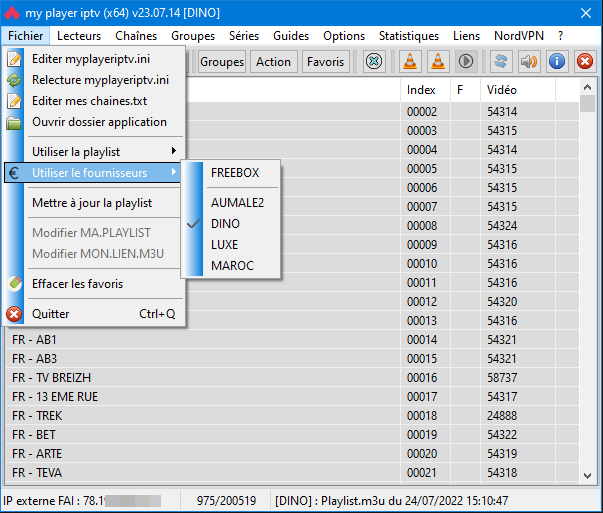Click the pencil icon beside Editer myplayeriptv.ini

14,59
